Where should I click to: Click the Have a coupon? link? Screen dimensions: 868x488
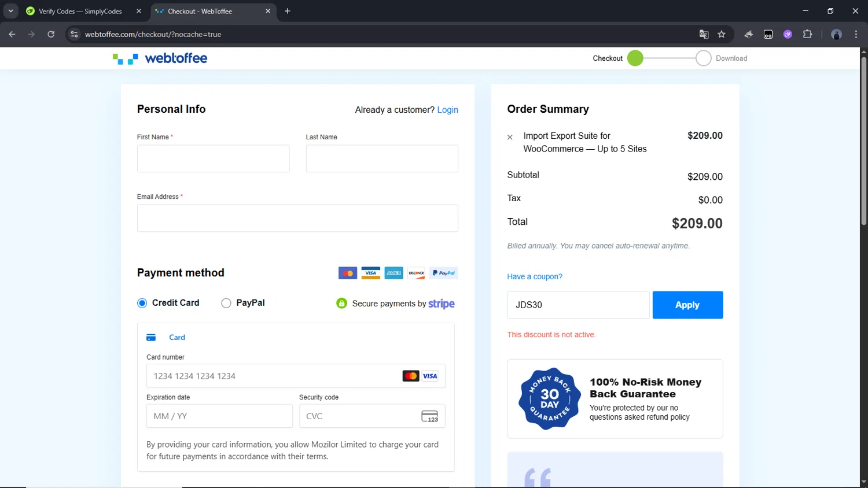tap(535, 276)
